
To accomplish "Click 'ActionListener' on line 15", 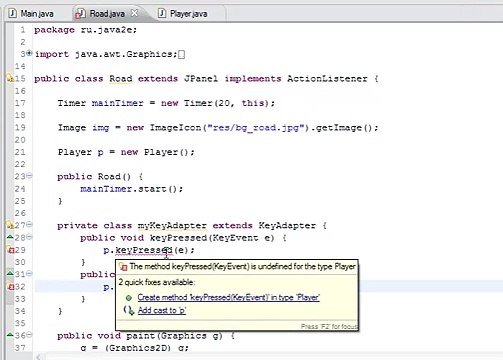I will [327, 79].
